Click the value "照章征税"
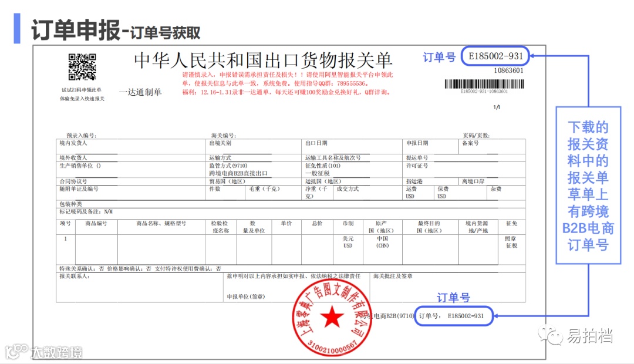The height and width of the screenshot is (364, 634). click(511, 242)
